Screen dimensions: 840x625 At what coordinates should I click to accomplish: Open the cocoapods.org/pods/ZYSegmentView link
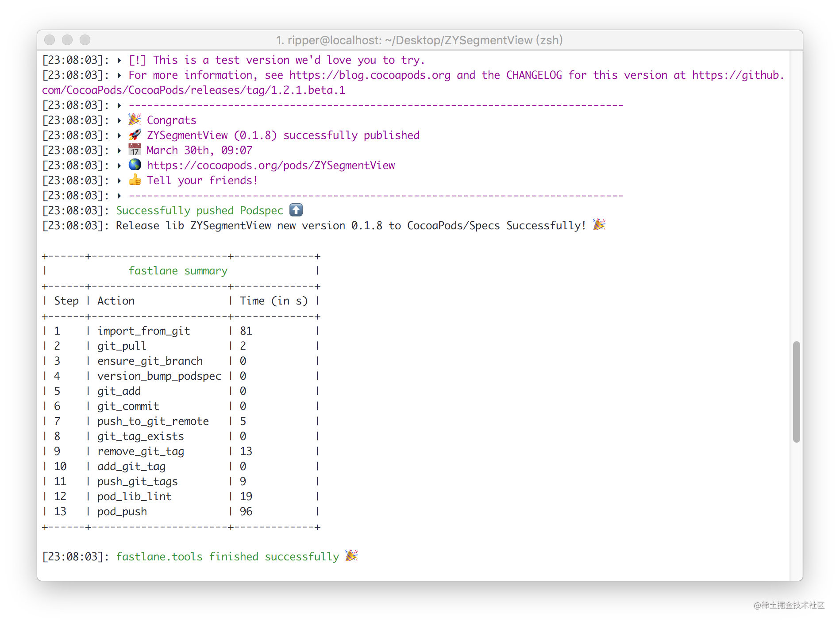(271, 165)
